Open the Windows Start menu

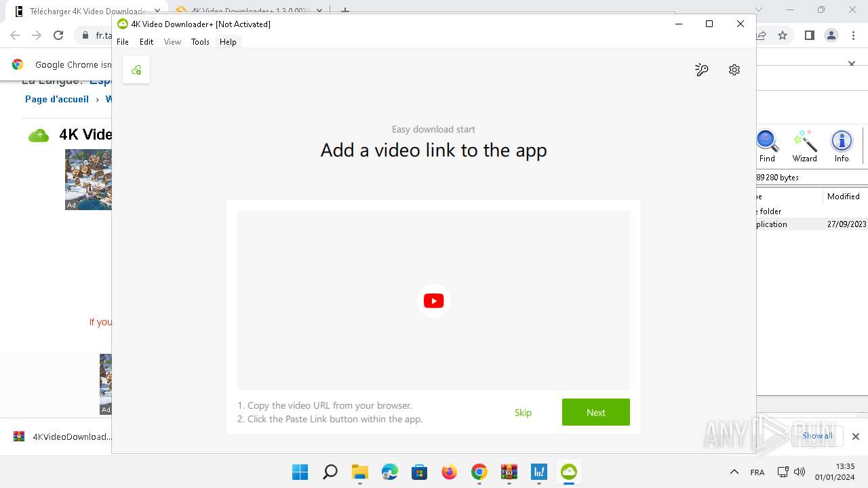(300, 472)
